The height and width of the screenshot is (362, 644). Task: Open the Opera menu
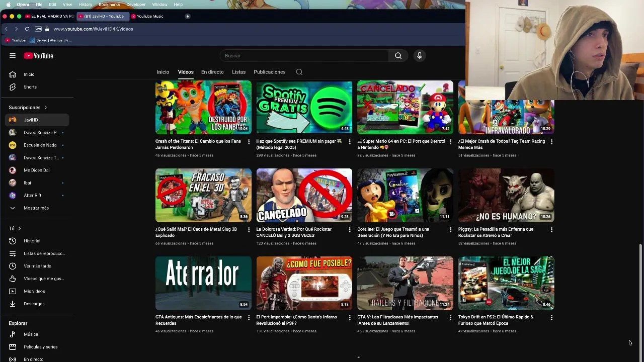tap(23, 5)
